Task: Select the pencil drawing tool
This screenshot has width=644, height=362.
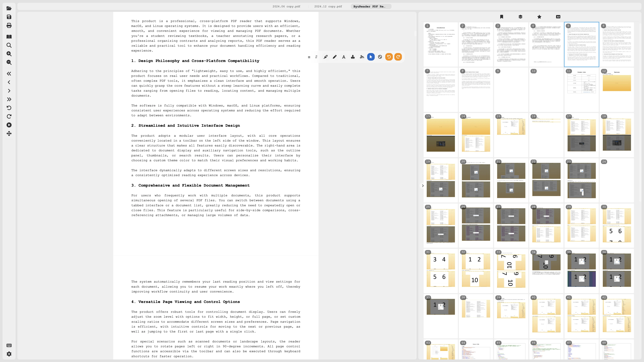Action: pyautogui.click(x=335, y=57)
